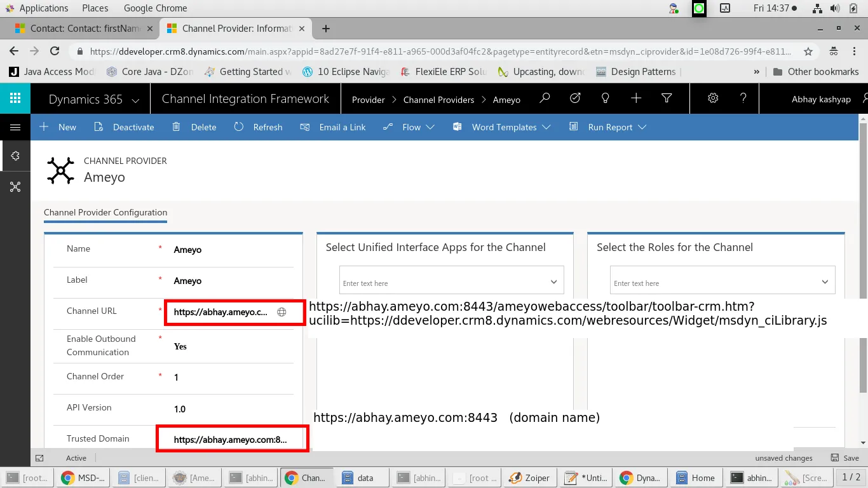The height and width of the screenshot is (488, 868).
Task: Click Channel Providers breadcrumb link
Action: [x=439, y=100]
